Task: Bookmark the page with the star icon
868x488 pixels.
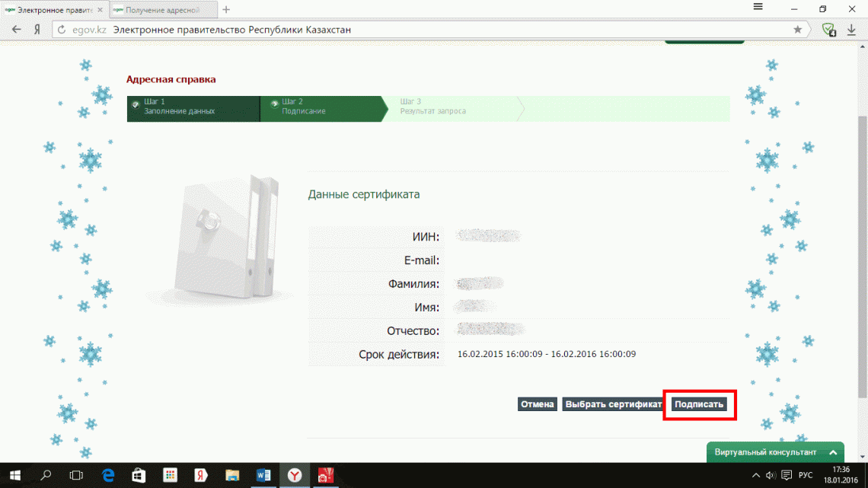Action: 797,30
